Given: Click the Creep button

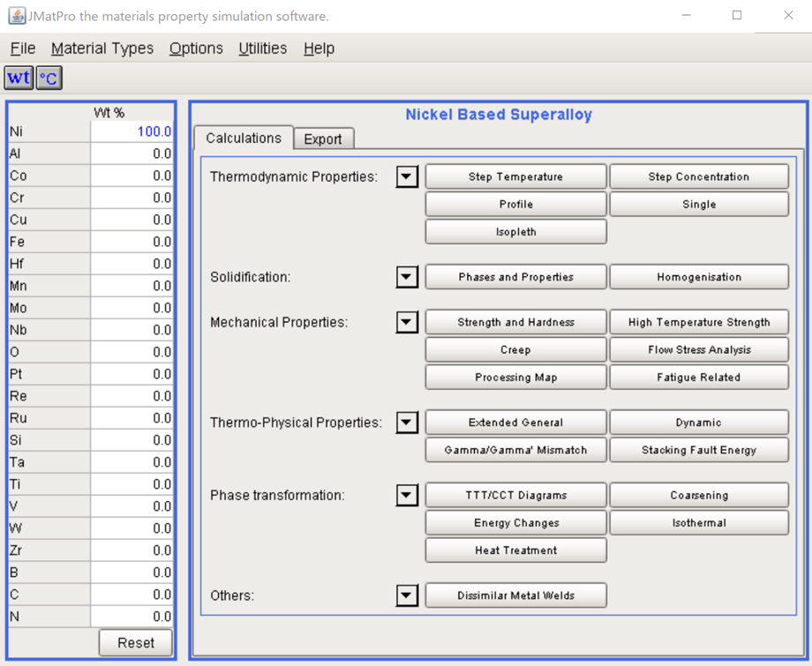Looking at the screenshot, I should 515,350.
